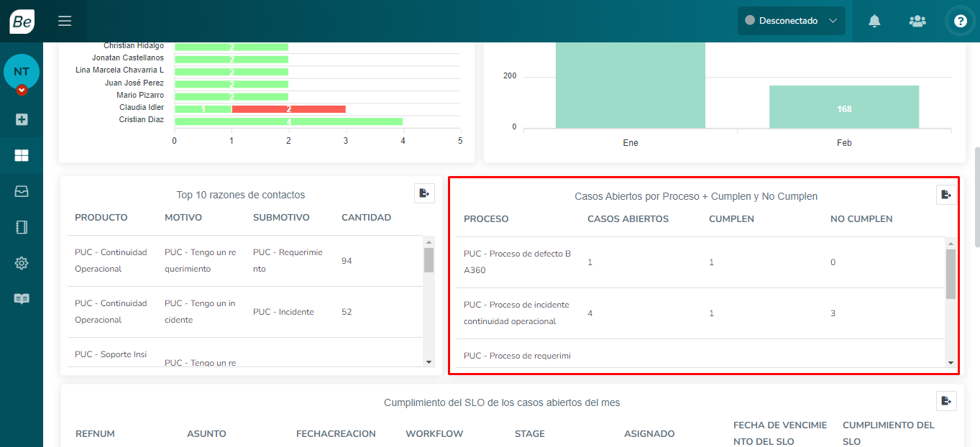This screenshot has width=980, height=447.
Task: Expand the NT user avatar red chevron
Action: pyautogui.click(x=22, y=91)
